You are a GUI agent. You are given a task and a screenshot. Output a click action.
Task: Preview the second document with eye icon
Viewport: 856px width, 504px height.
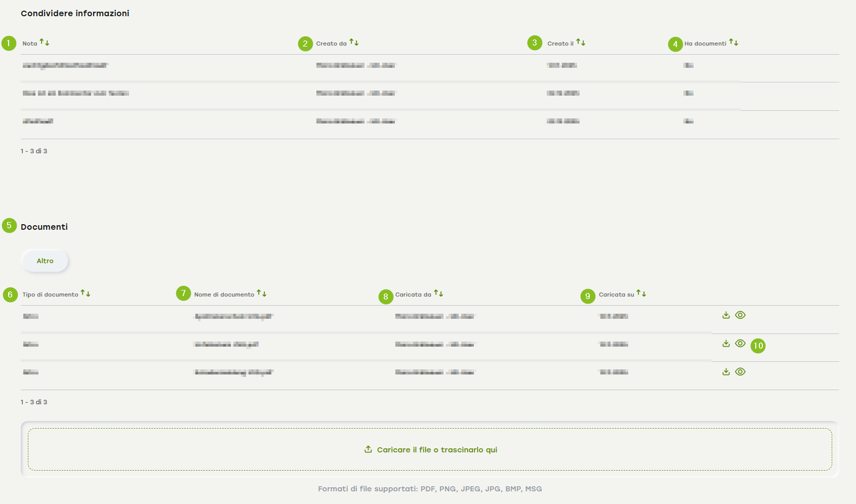(x=740, y=344)
